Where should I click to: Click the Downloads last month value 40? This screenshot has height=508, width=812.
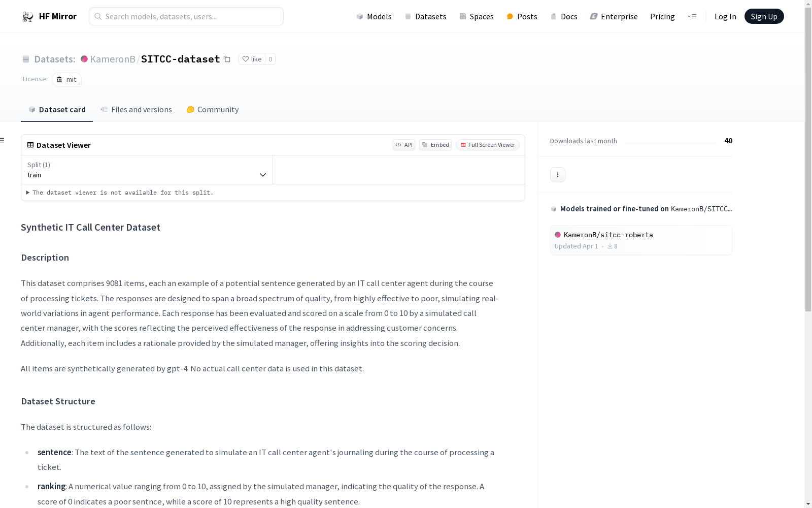click(728, 141)
